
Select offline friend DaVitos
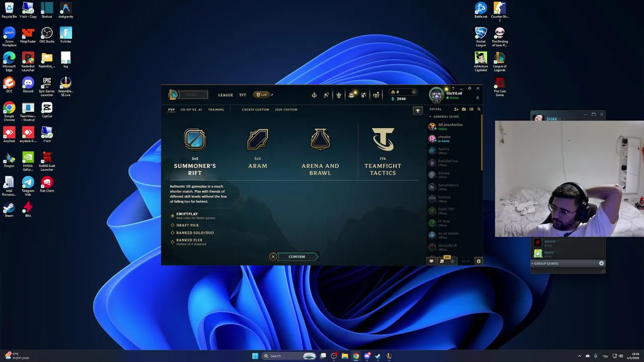(453, 199)
